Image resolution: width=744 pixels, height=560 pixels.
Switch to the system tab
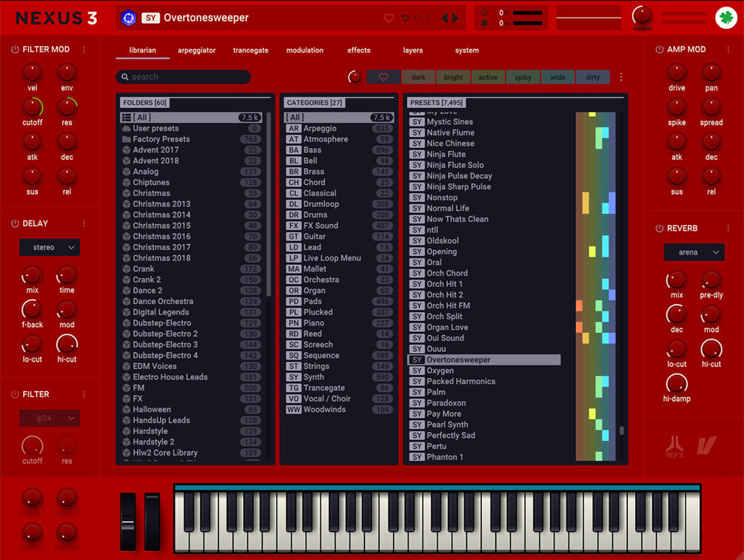click(467, 50)
